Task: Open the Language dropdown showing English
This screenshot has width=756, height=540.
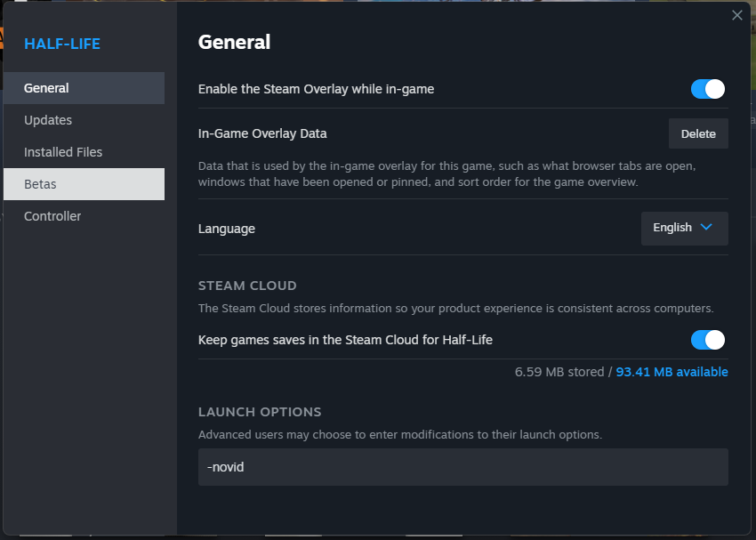Action: tap(684, 228)
